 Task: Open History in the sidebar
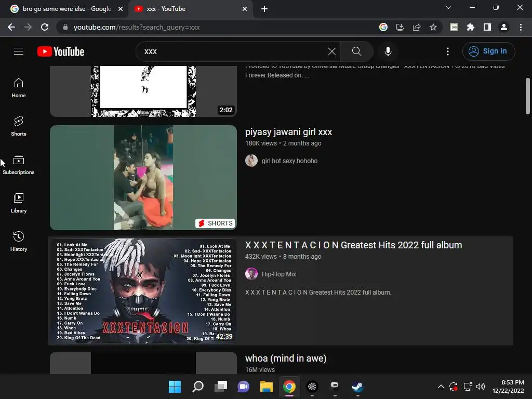(19, 241)
